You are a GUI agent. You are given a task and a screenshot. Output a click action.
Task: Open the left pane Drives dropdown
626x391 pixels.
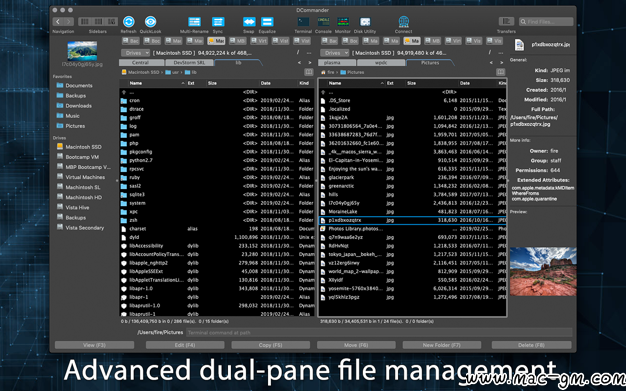point(135,53)
